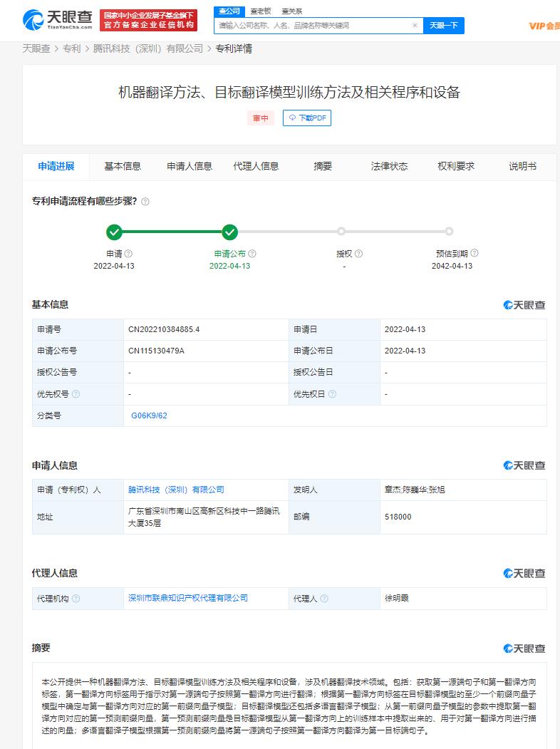Click the postal code 518000
Screen dimensions: 560x749
[398, 517]
